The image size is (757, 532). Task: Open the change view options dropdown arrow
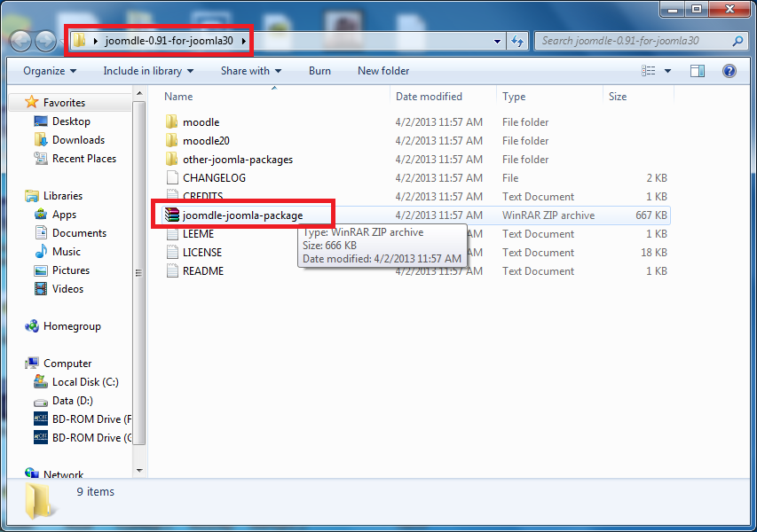pyautogui.click(x=668, y=71)
